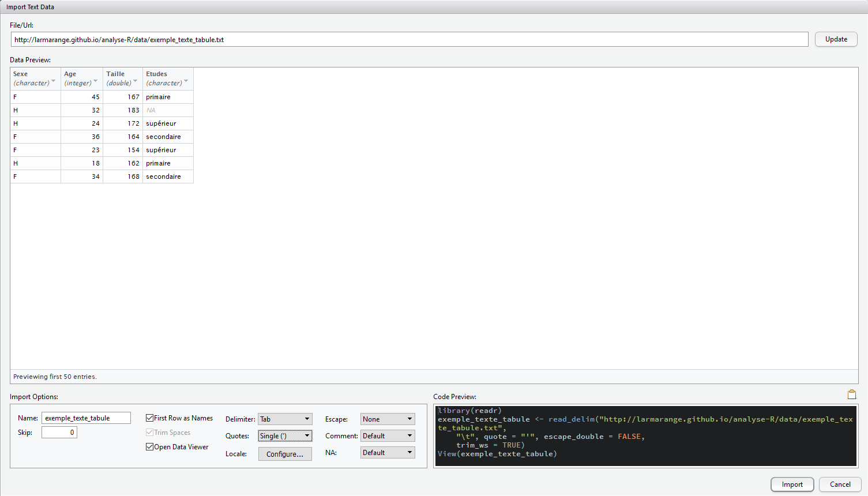Focus the File/Url input field

(x=409, y=40)
